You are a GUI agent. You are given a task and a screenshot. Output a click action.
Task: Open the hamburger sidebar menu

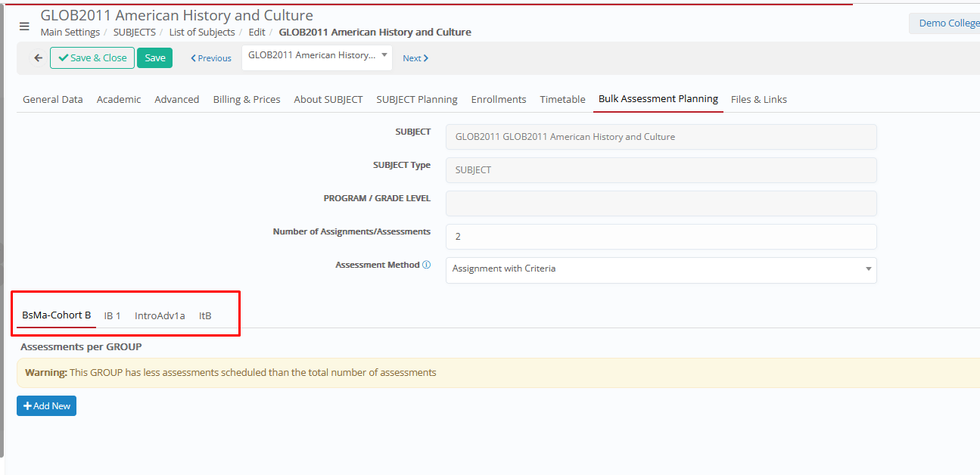tap(24, 26)
